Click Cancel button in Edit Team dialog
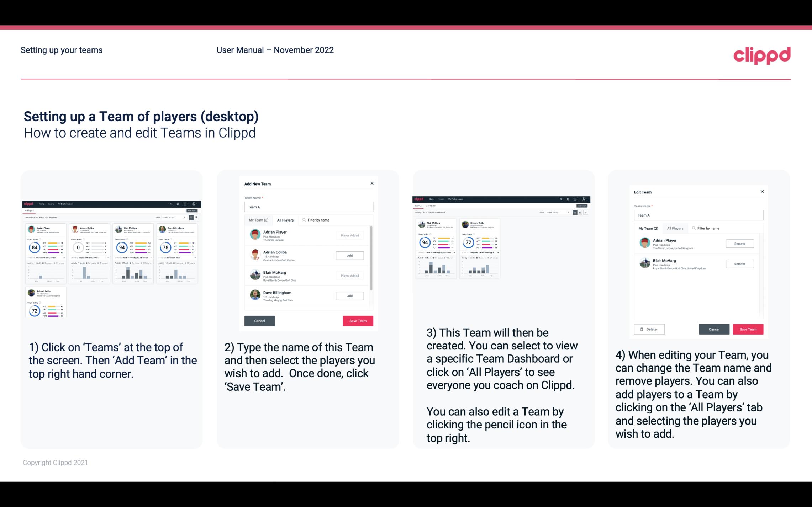This screenshot has height=507, width=812. click(715, 329)
